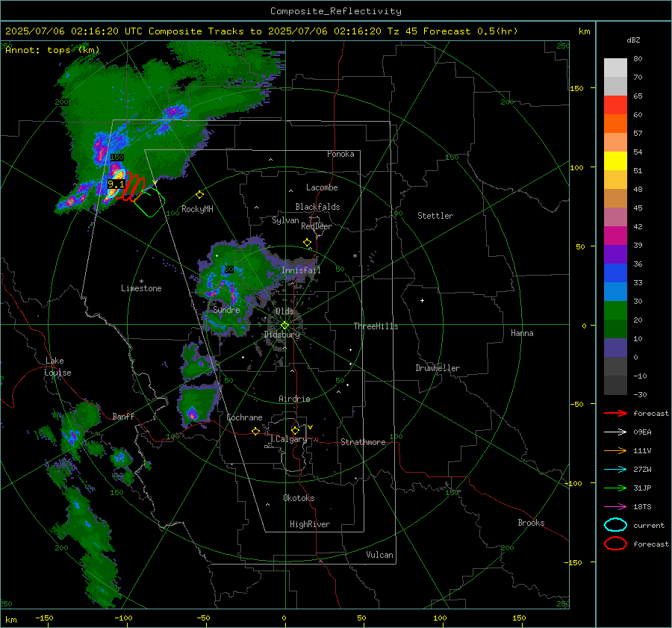Click the orange 111V arrow legend icon
This screenshot has height=628, width=672.
tap(615, 450)
